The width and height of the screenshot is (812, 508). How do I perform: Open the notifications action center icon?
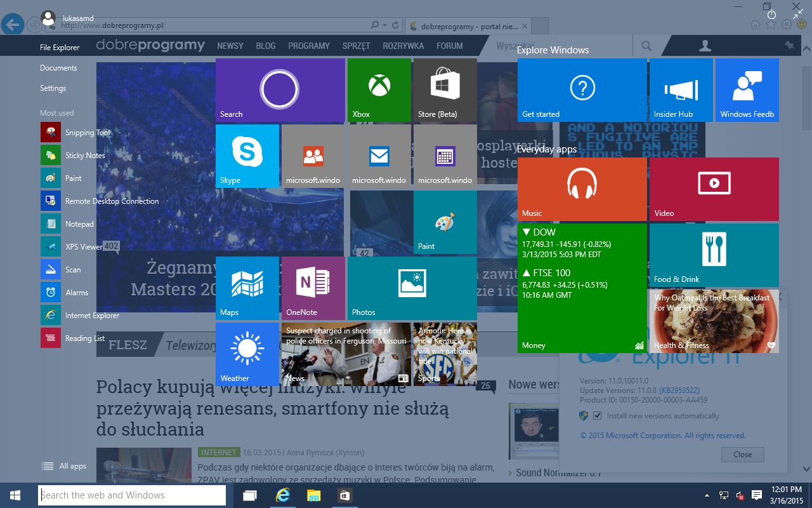[x=757, y=495]
